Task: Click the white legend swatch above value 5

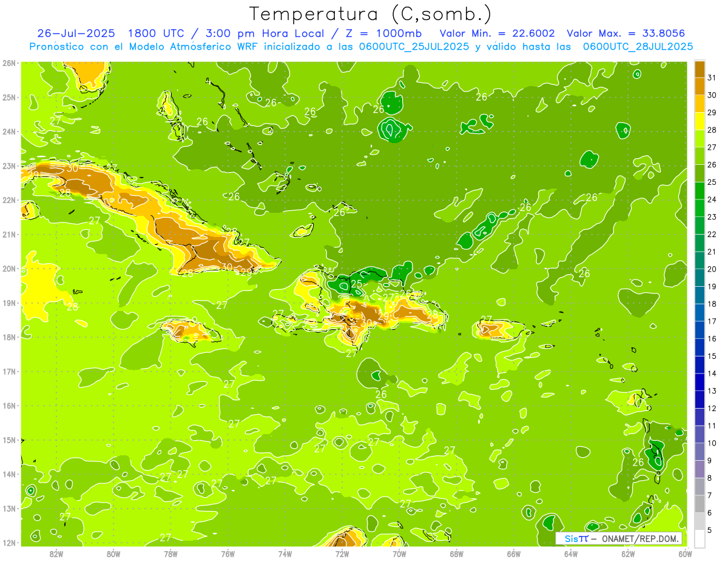Action: [699, 538]
